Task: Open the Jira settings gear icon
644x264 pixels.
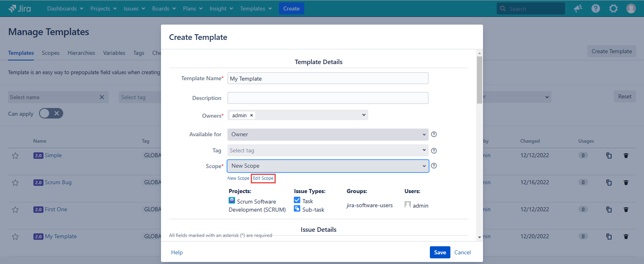Action: pos(613,8)
